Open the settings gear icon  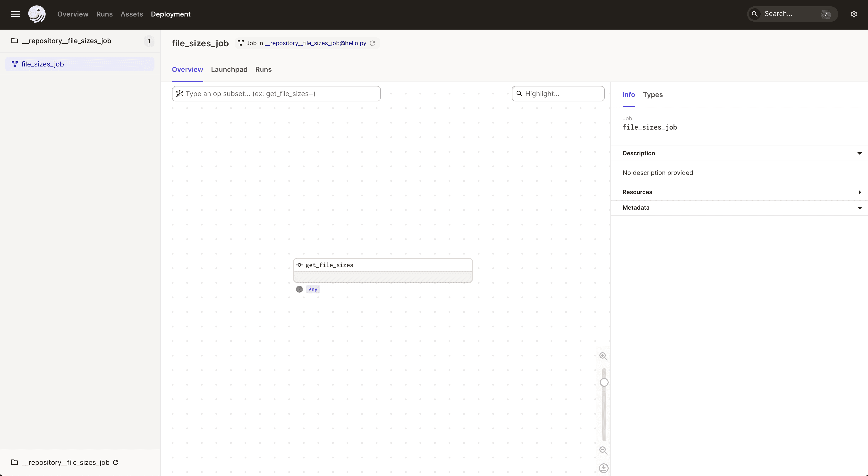pos(853,14)
